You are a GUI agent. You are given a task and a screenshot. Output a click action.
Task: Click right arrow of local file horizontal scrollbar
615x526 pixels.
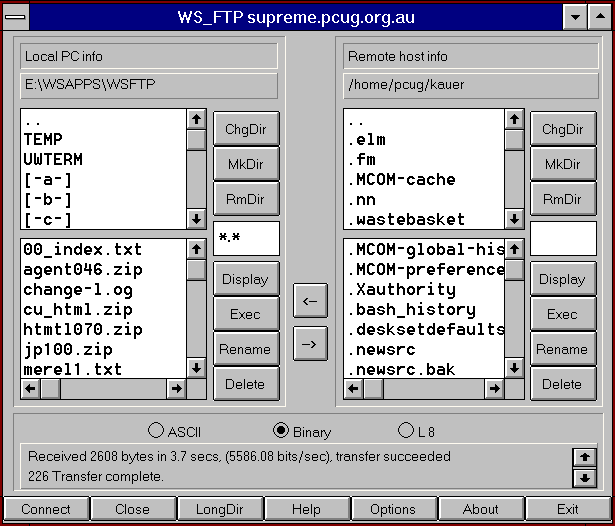[x=176, y=389]
